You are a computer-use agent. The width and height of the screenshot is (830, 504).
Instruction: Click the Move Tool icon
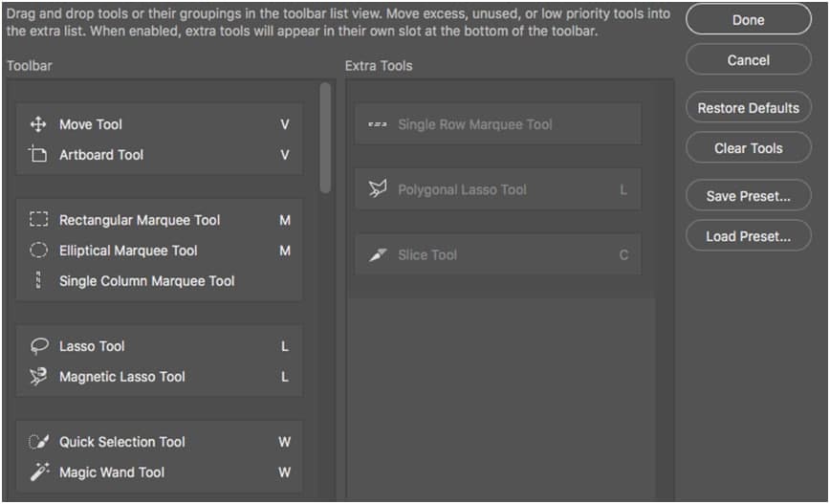pyautogui.click(x=38, y=124)
